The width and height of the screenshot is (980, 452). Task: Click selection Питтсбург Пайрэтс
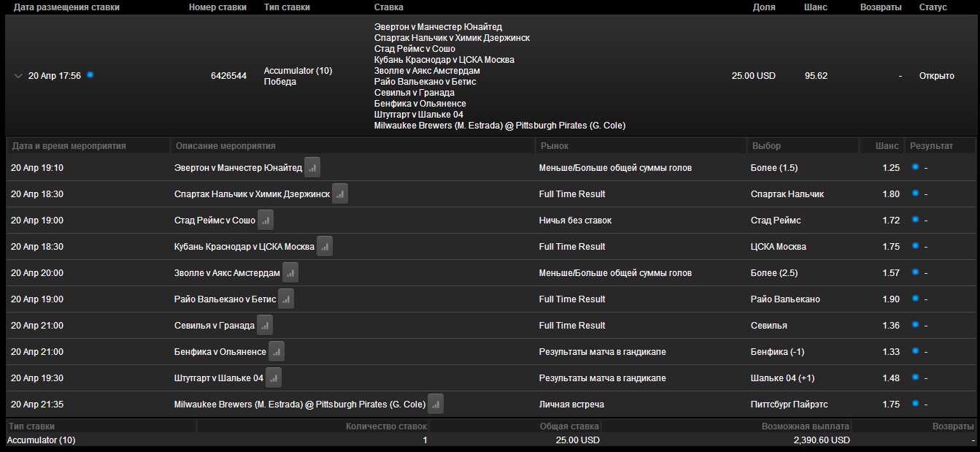pos(789,405)
